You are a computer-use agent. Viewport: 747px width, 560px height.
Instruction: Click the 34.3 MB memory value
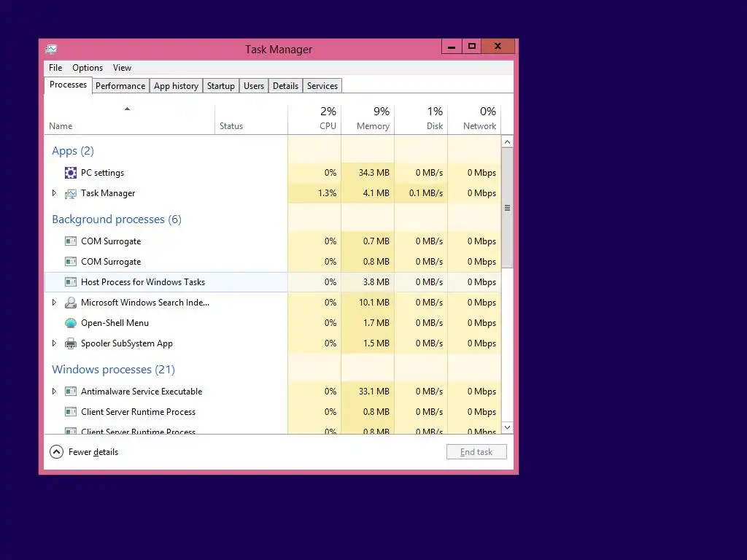click(374, 173)
